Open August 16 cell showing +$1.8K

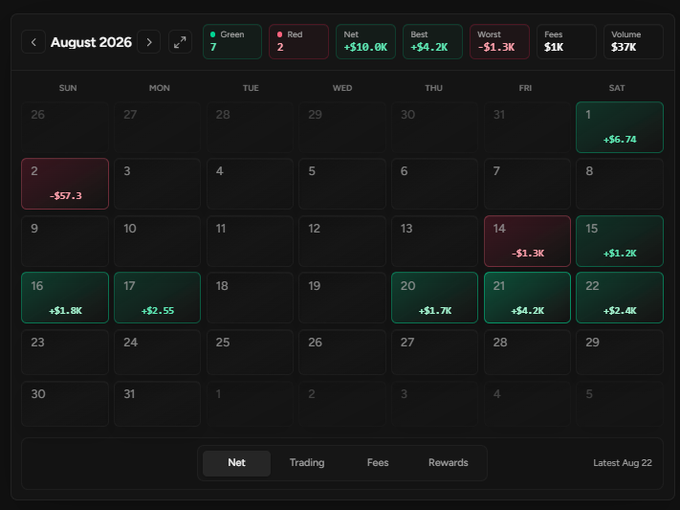coord(65,298)
